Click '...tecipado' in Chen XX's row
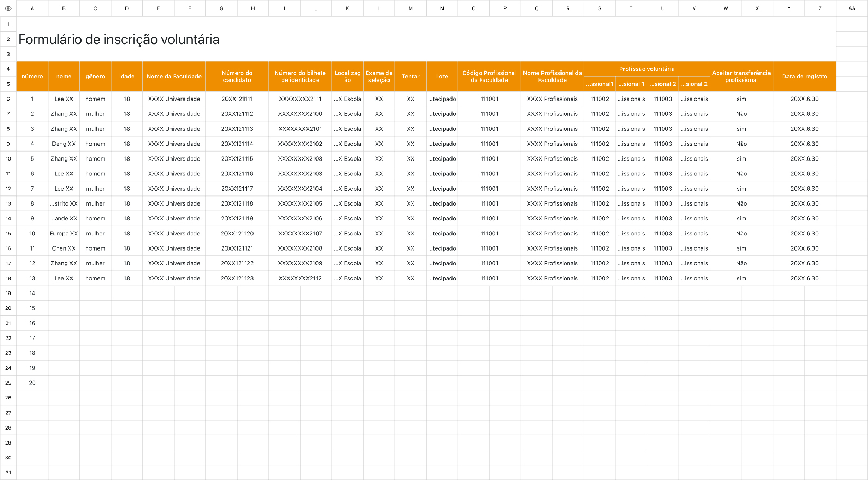 [442, 248]
